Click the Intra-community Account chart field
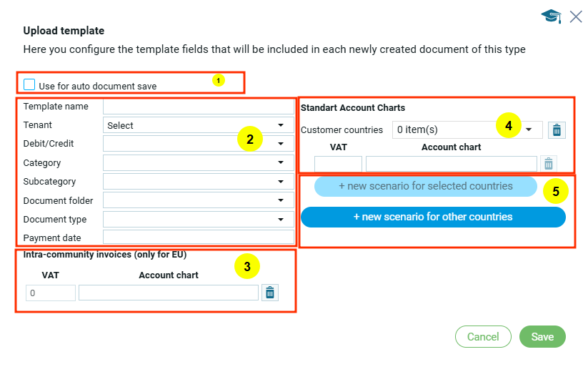 pyautogui.click(x=168, y=293)
